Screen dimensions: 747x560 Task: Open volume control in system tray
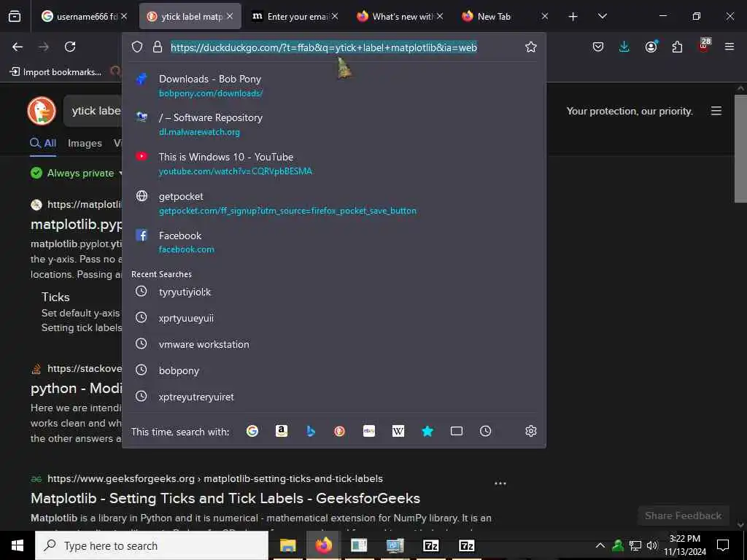tap(652, 545)
